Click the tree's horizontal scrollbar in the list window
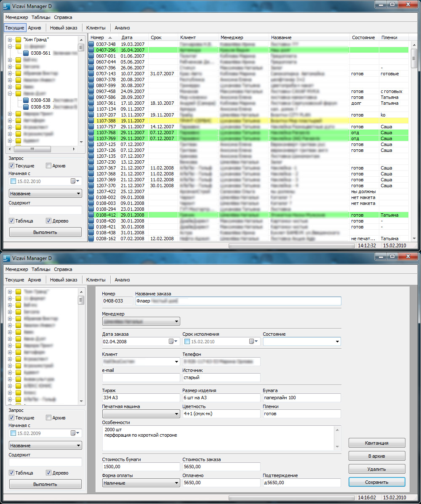 tap(40, 149)
